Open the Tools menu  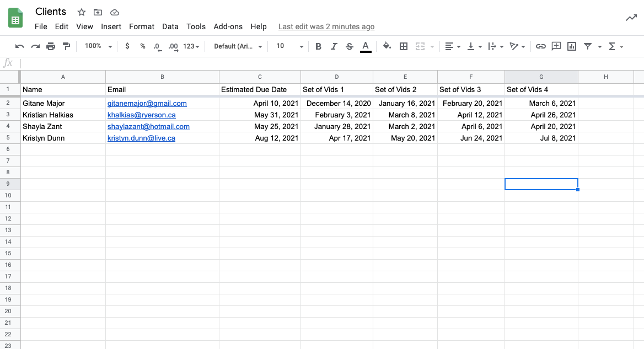click(196, 26)
